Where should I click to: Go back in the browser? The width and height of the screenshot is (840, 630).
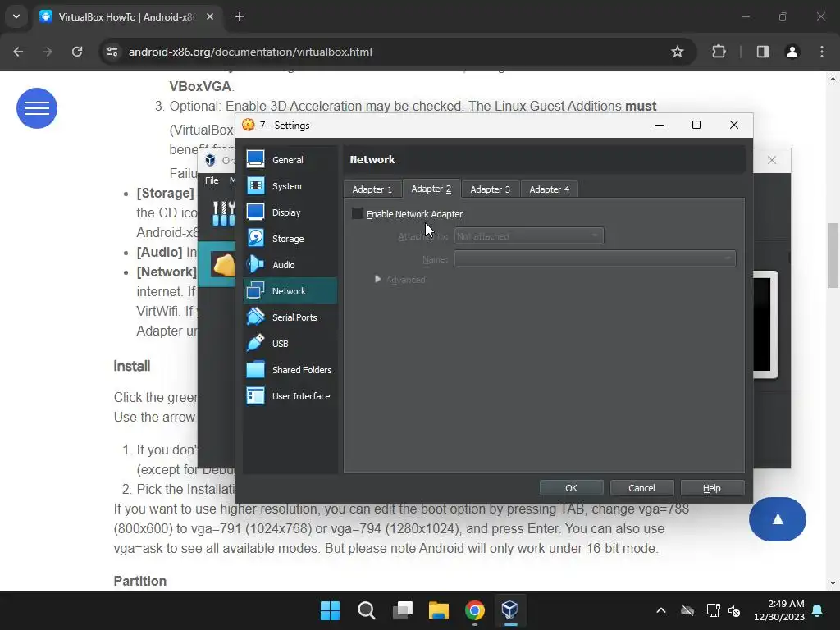(18, 52)
